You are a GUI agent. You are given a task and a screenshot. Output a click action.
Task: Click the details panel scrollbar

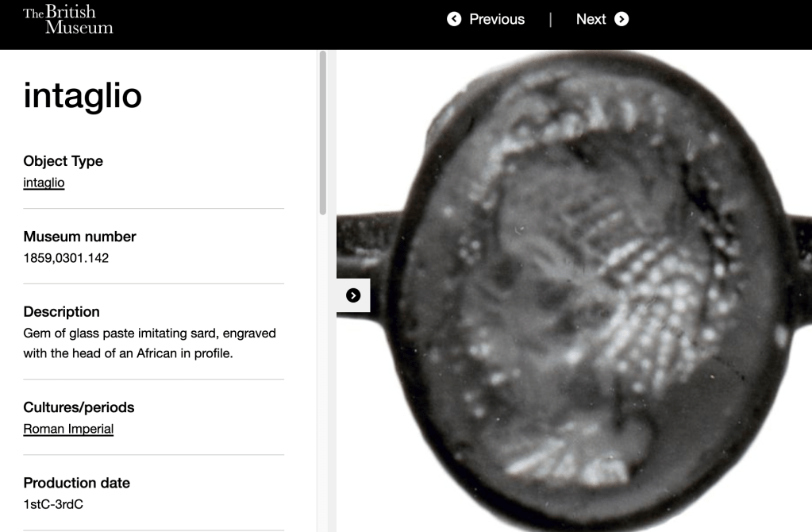(322, 133)
